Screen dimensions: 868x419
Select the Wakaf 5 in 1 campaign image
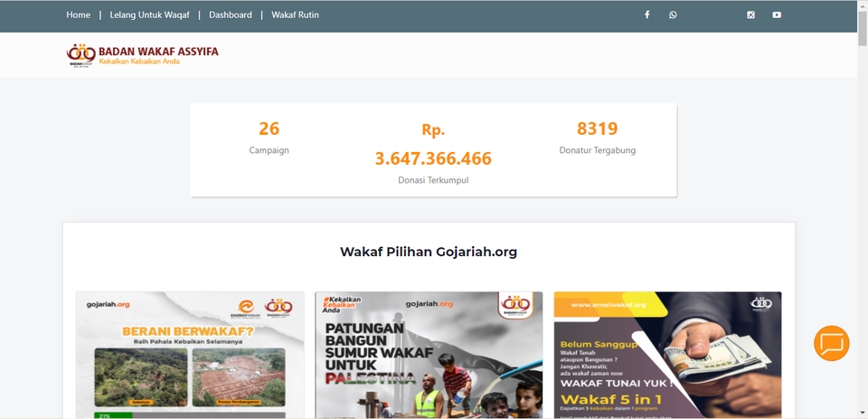coord(667,356)
